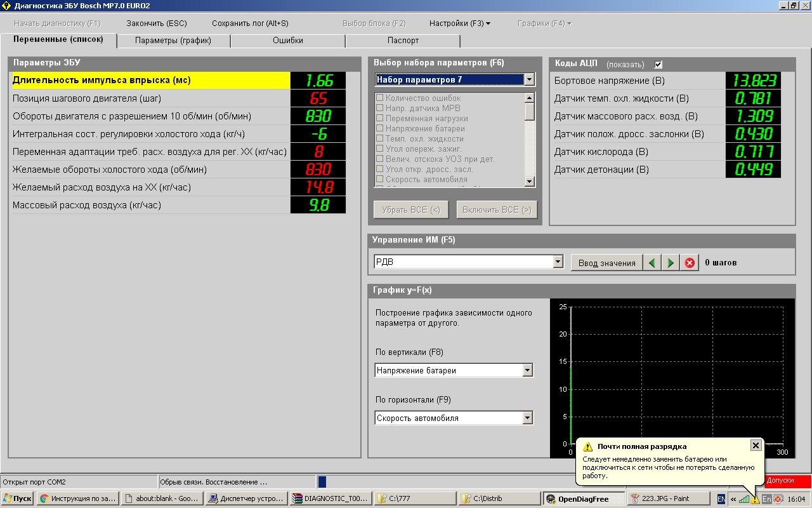Screen dimensions: 812x508
Task: Open horizontal axis Скорость автомобиля dropdown
Action: pyautogui.click(x=527, y=418)
